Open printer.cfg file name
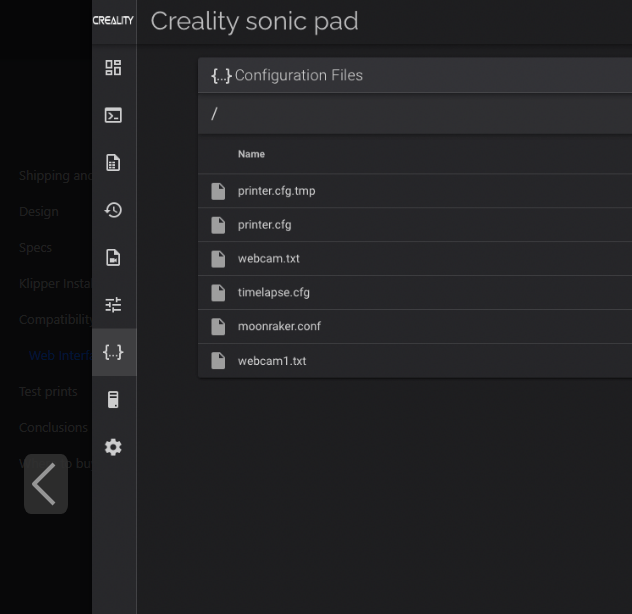The width and height of the screenshot is (632, 614). (264, 225)
